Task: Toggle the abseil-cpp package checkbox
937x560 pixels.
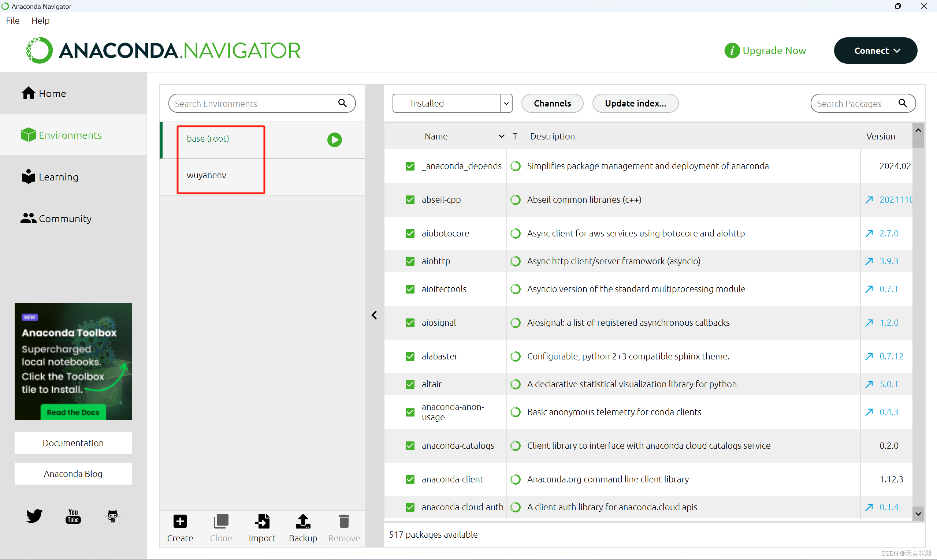Action: coord(410,199)
